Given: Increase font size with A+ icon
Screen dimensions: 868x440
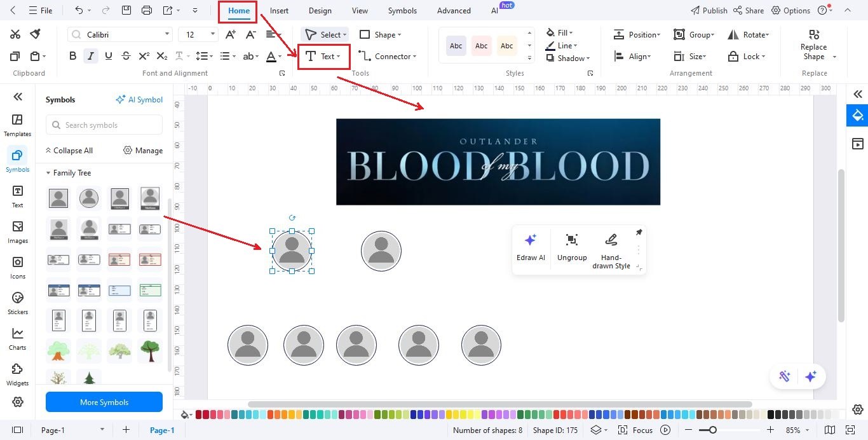Looking at the screenshot, I should point(231,34).
